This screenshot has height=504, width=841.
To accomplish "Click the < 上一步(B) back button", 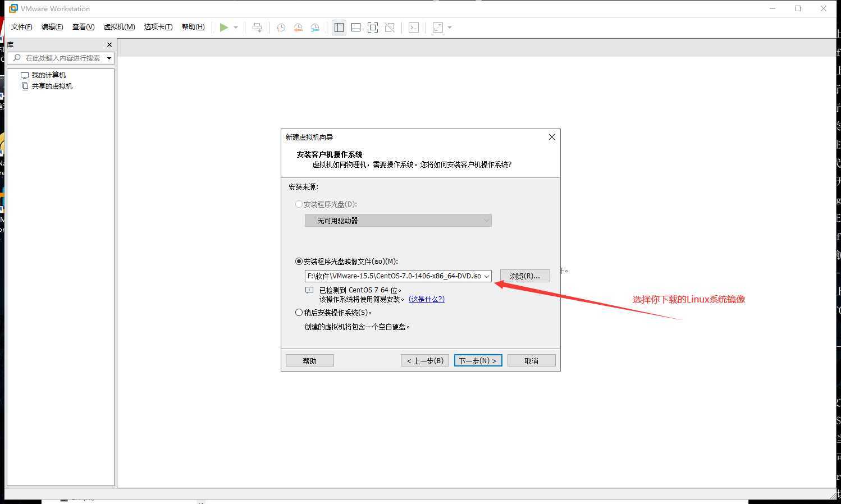I will point(425,360).
